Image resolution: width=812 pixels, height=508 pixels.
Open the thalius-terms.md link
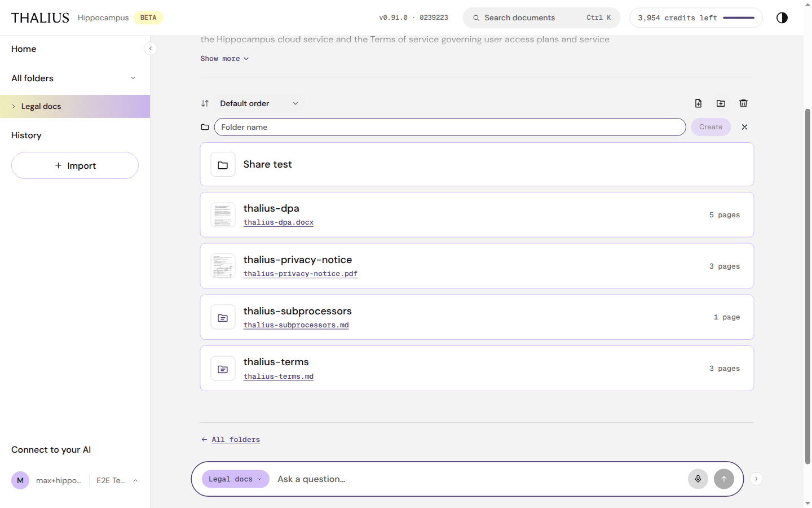pos(279,376)
